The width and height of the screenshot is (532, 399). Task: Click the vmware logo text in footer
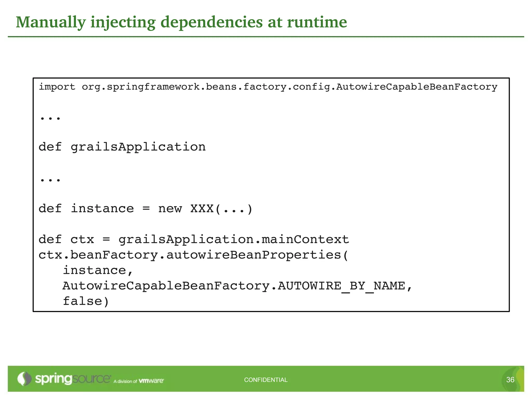pos(151,381)
